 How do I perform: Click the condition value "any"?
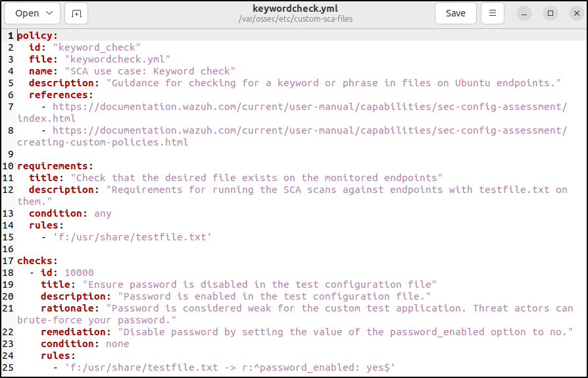click(103, 213)
